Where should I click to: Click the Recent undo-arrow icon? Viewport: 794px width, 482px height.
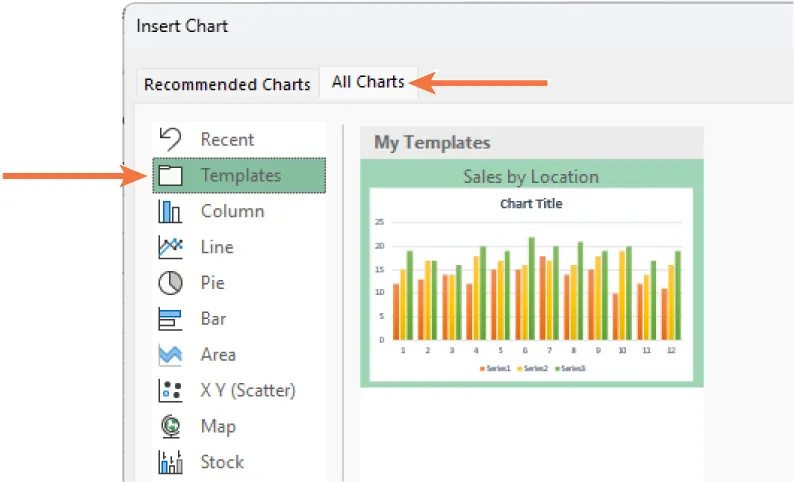[x=170, y=139]
